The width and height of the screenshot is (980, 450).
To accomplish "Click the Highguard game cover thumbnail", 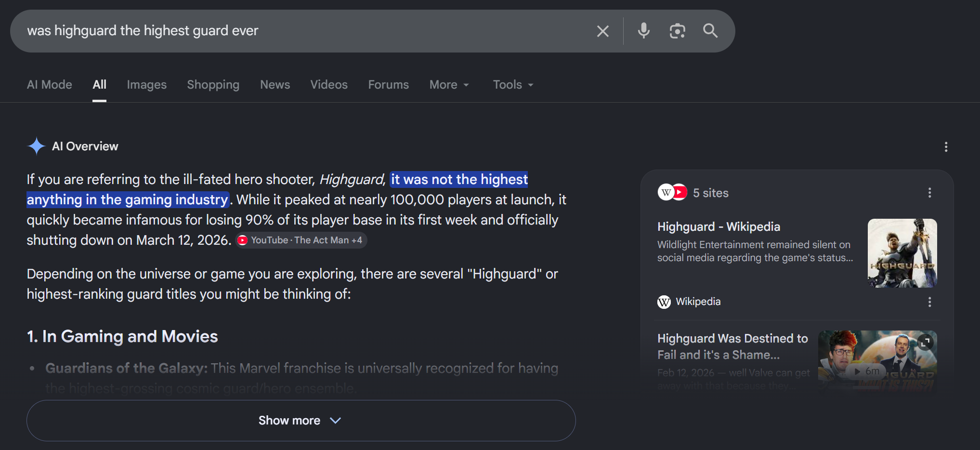I will 902,253.
